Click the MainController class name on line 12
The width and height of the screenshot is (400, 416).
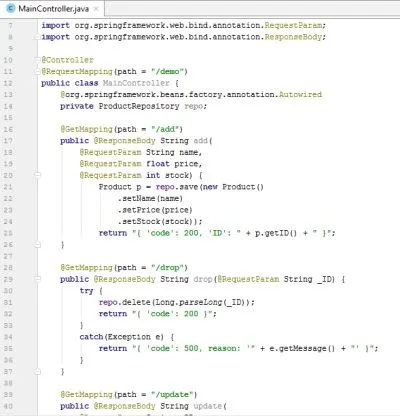click(x=136, y=83)
